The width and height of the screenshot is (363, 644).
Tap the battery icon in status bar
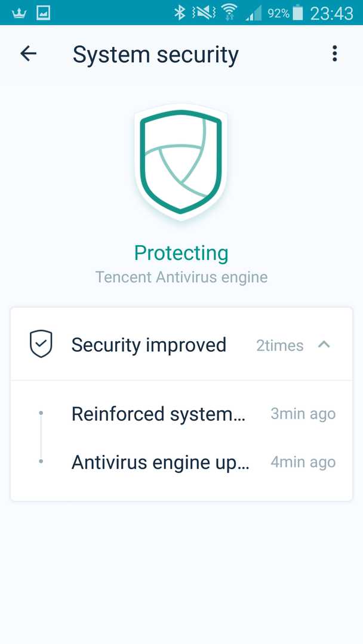tap(298, 13)
